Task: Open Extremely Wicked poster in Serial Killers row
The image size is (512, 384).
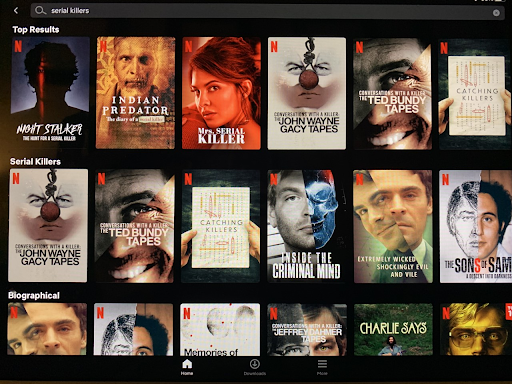Action: (x=393, y=226)
